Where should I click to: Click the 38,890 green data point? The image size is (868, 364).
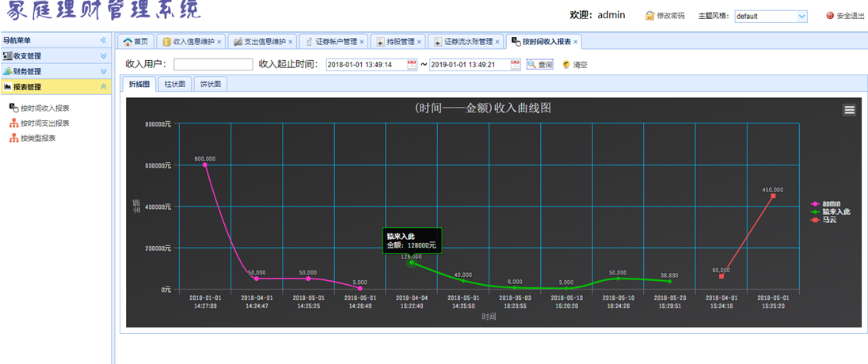point(670,281)
